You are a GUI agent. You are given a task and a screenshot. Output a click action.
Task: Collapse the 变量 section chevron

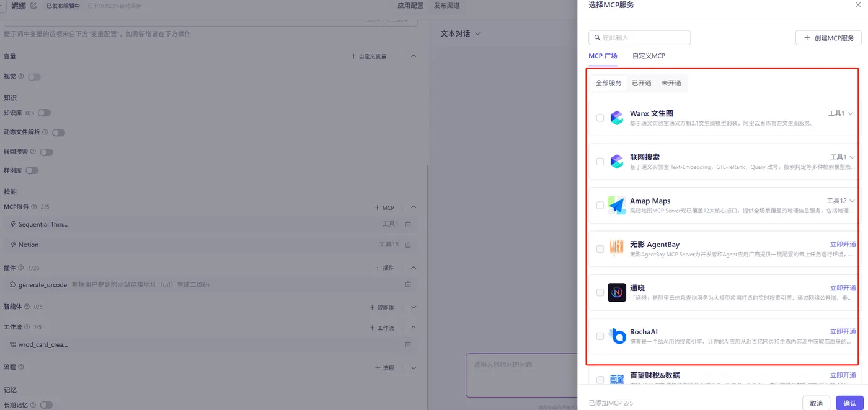coord(414,56)
